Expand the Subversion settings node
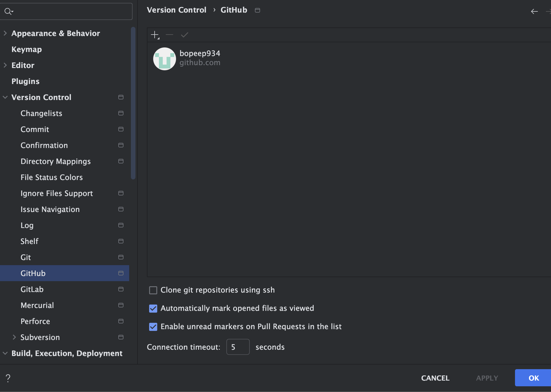 point(14,337)
